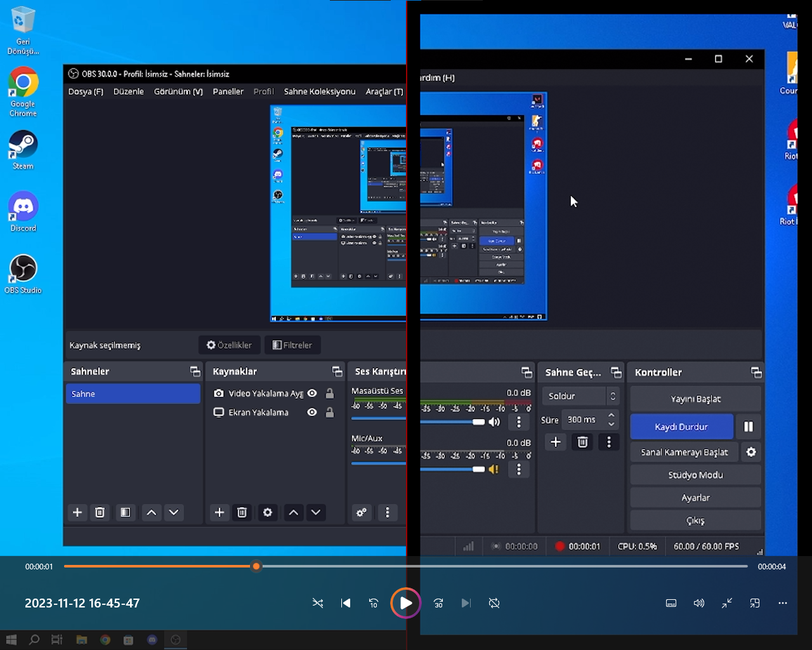Toggle Stüdyo Modu

(695, 475)
